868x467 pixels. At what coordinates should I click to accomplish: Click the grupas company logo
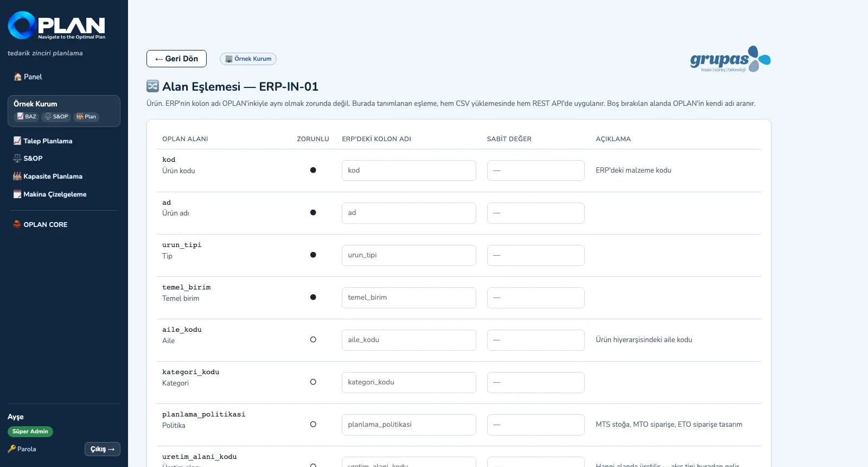click(730, 59)
